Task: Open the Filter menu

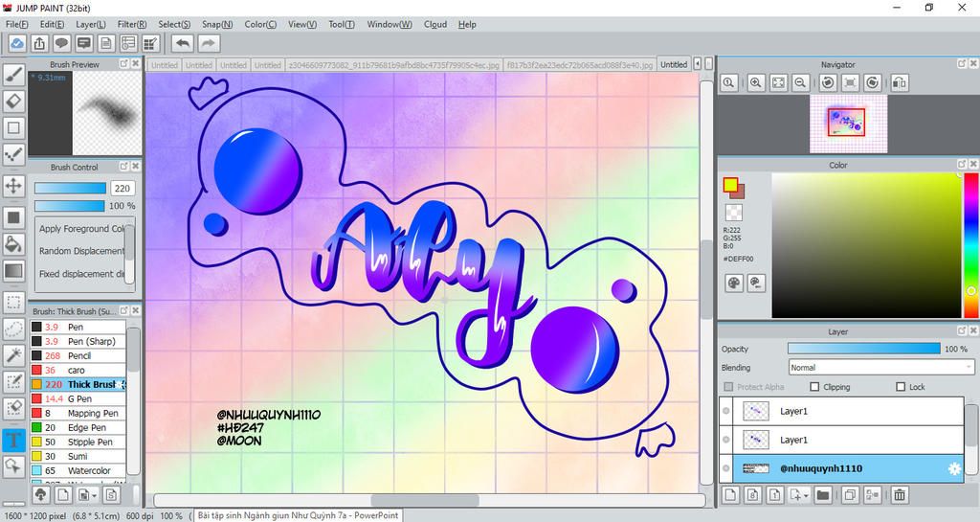Action: coord(132,24)
